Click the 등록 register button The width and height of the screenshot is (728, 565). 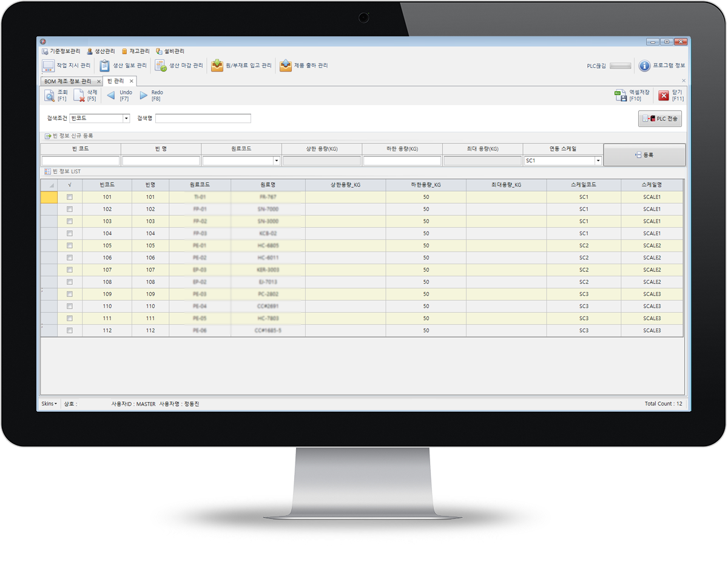644,155
